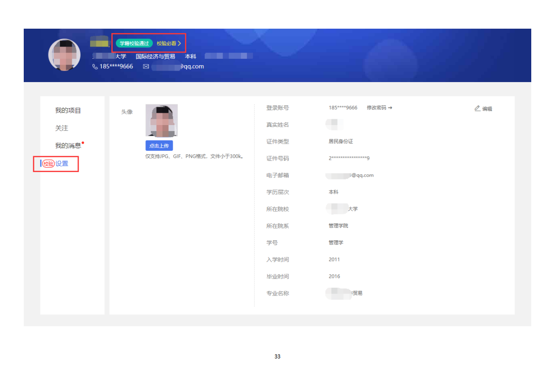
Task: Select 关注 in the left menu
Action: 62,128
